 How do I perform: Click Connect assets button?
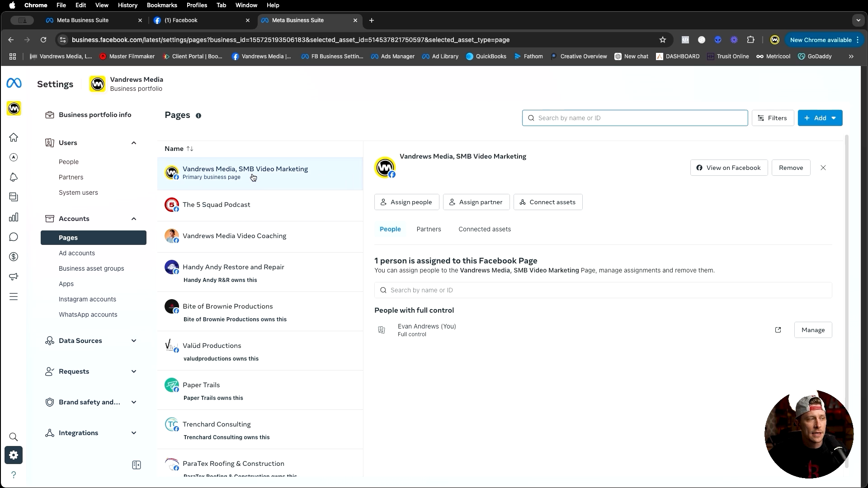point(547,202)
